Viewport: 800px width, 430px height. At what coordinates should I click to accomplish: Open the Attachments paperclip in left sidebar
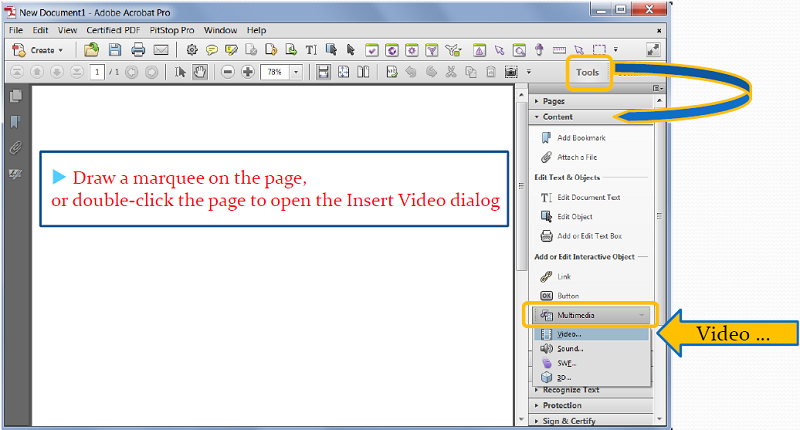click(15, 148)
